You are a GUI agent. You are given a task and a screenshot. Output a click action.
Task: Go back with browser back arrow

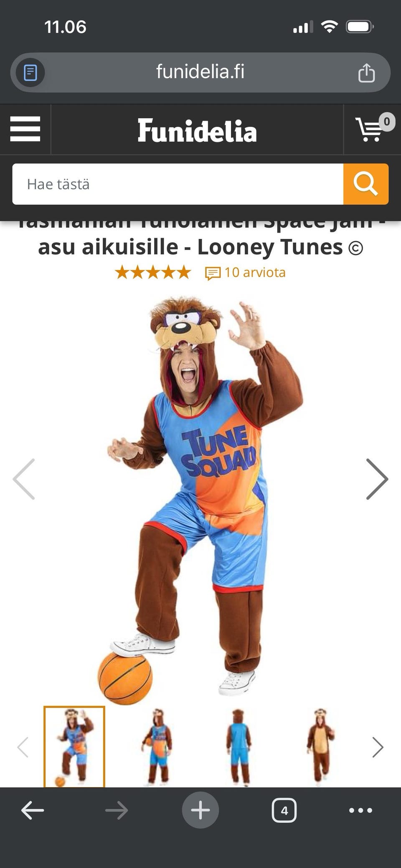pyautogui.click(x=33, y=810)
